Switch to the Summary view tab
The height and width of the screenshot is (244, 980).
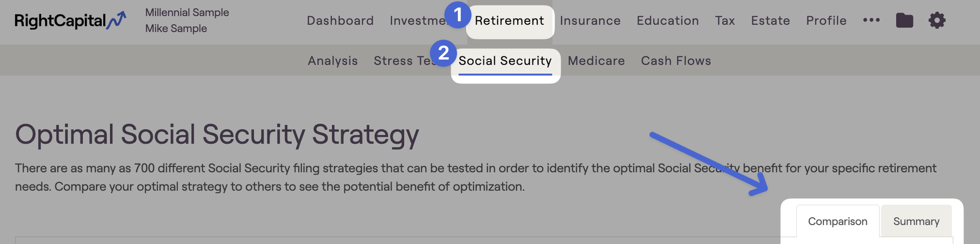(916, 221)
